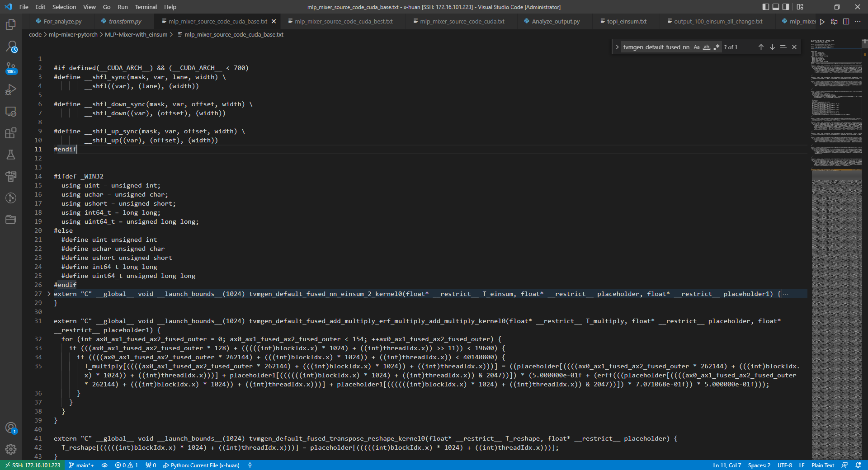The image size is (868, 470).
Task: Open the Explorer view in activity bar
Action: point(11,24)
